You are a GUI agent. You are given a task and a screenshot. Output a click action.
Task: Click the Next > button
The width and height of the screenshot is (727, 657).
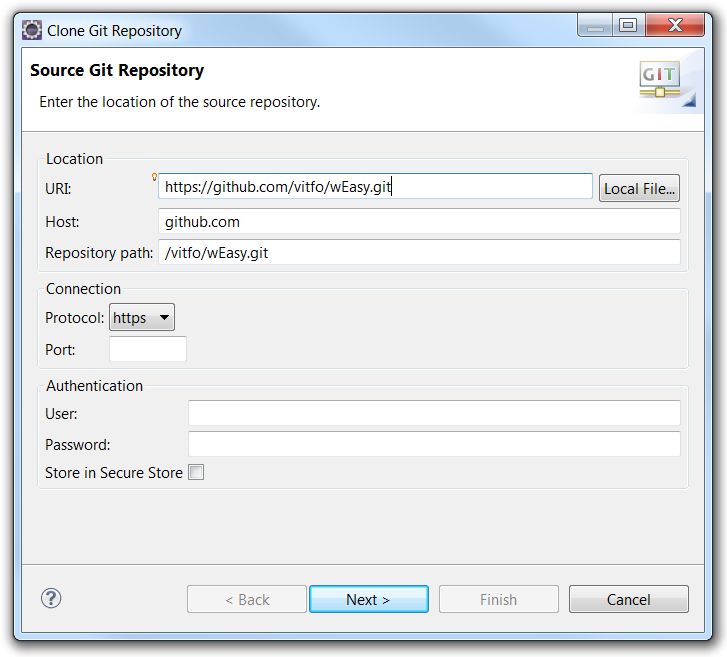369,599
